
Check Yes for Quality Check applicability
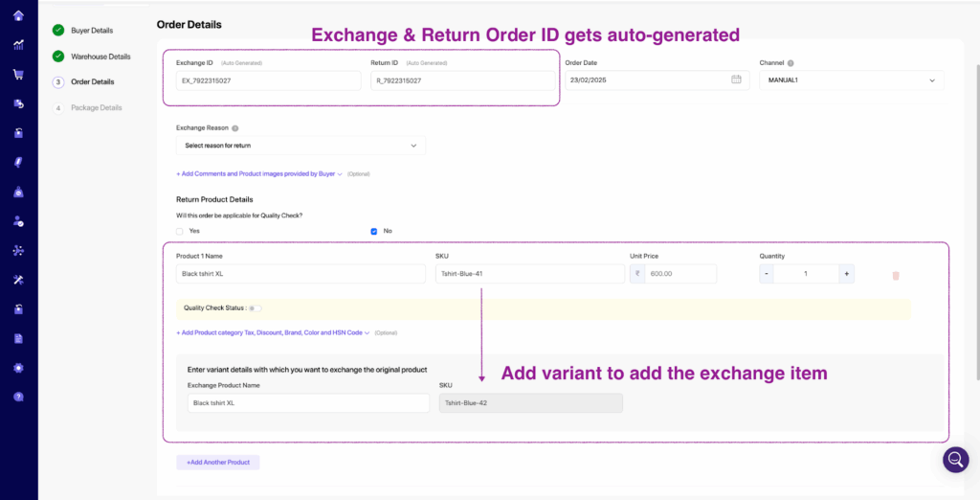pyautogui.click(x=180, y=231)
